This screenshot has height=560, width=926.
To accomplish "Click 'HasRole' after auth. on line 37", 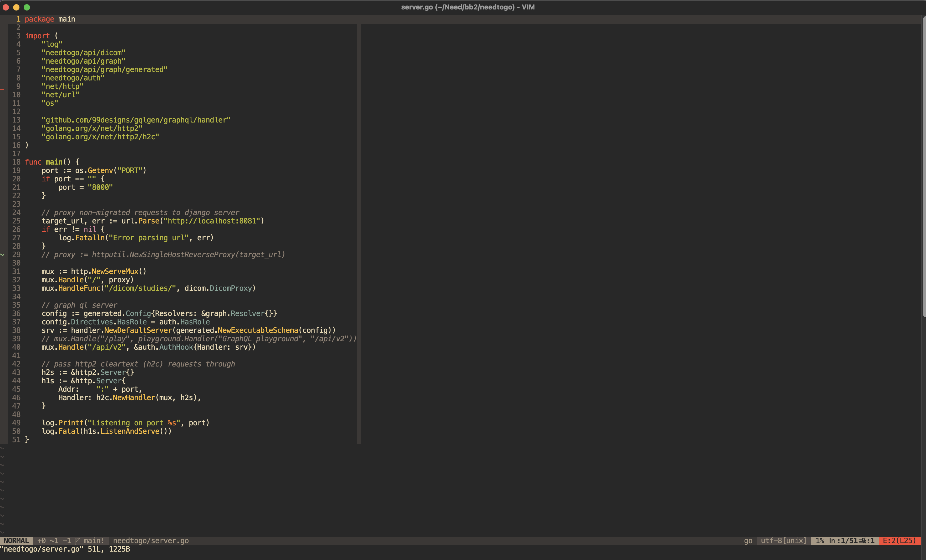I will pyautogui.click(x=195, y=322).
